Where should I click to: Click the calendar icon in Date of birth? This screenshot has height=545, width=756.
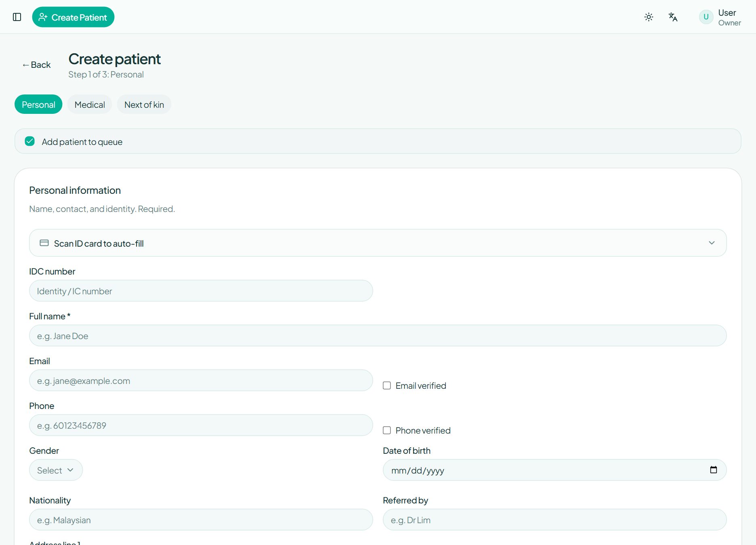(x=714, y=470)
